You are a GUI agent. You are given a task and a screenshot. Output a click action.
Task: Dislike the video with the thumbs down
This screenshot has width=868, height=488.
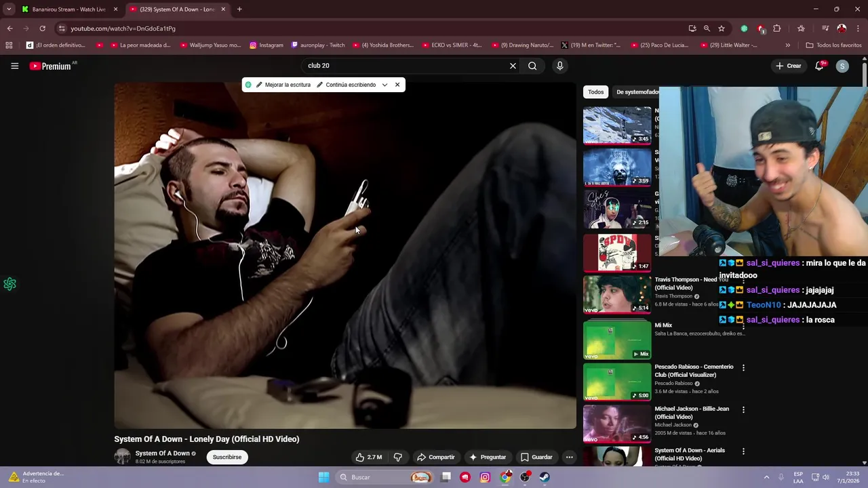[398, 457]
